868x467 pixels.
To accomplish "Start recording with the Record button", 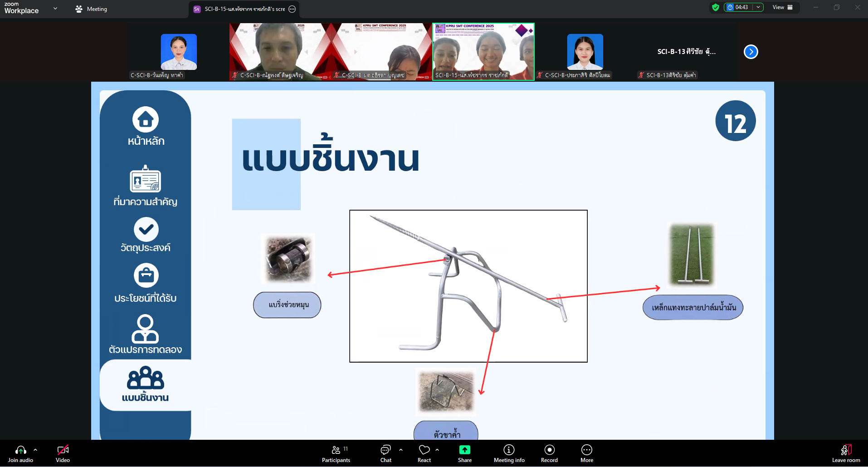I will pos(549,453).
